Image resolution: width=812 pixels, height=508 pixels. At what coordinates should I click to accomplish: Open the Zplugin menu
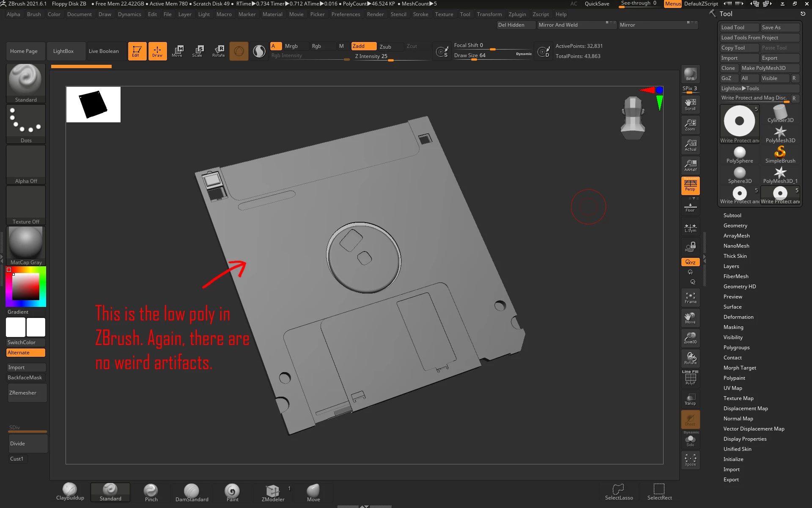(517, 14)
